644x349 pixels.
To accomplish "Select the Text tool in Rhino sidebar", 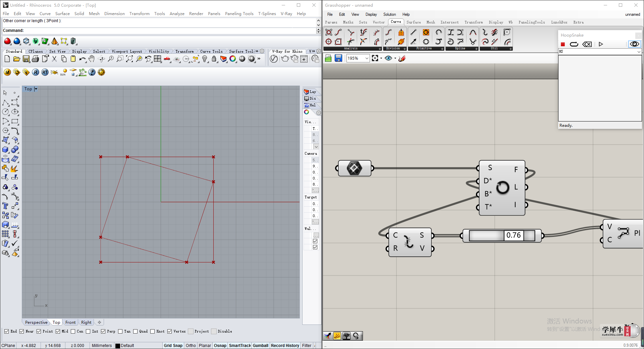I will (5, 206).
